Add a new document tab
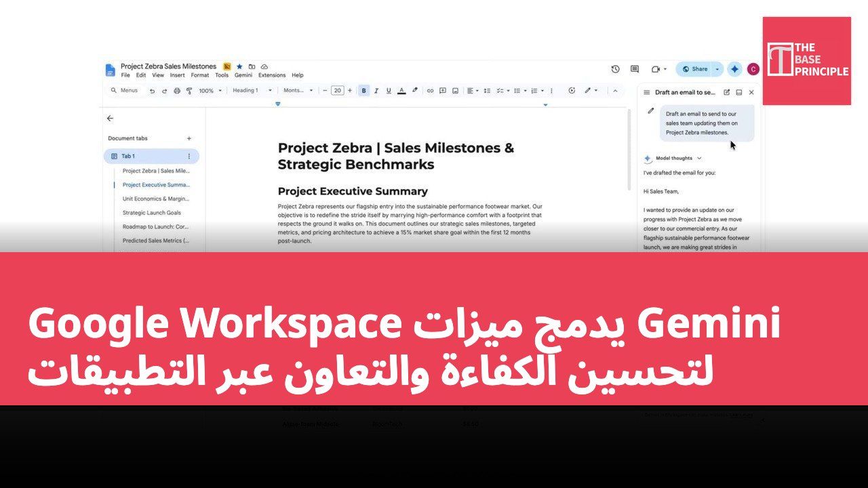The image size is (868, 488). pos(189,138)
